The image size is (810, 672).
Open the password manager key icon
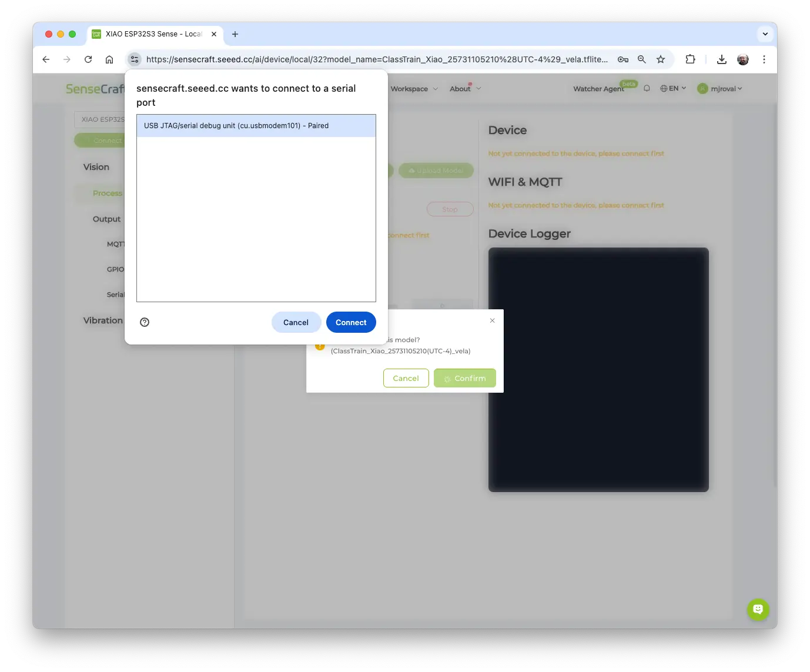(623, 59)
